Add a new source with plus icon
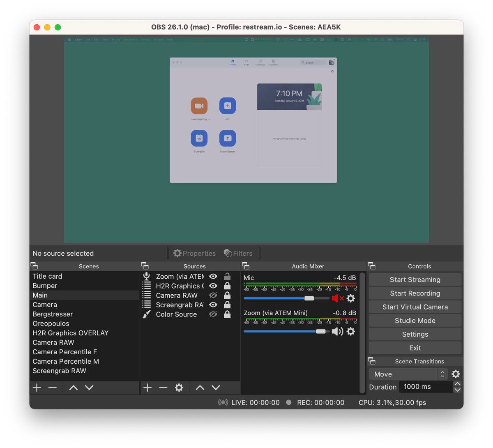 (x=147, y=388)
